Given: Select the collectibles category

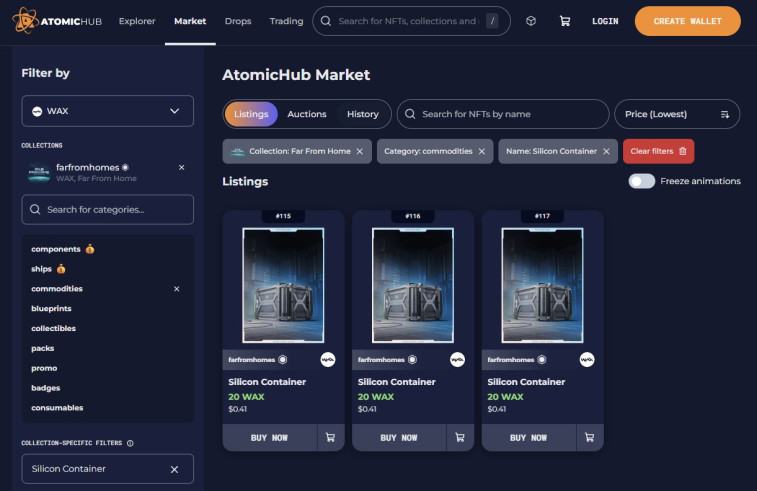Looking at the screenshot, I should (x=54, y=328).
